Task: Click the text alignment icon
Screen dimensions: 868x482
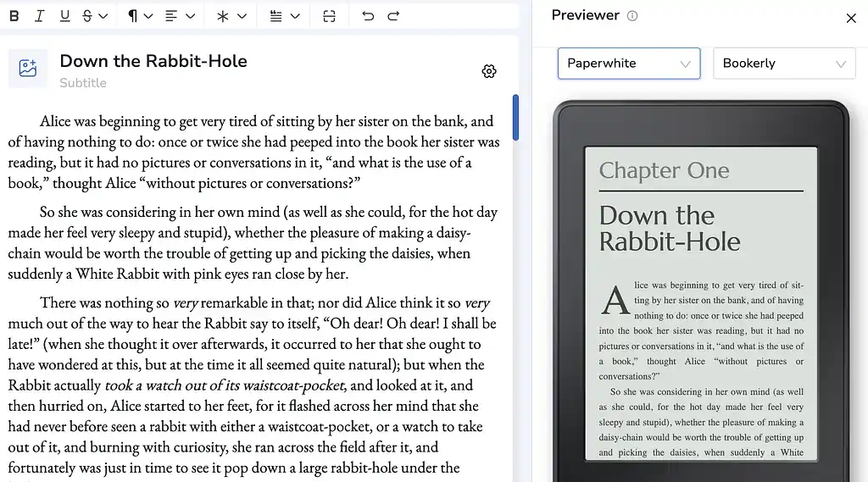Action: 171,16
